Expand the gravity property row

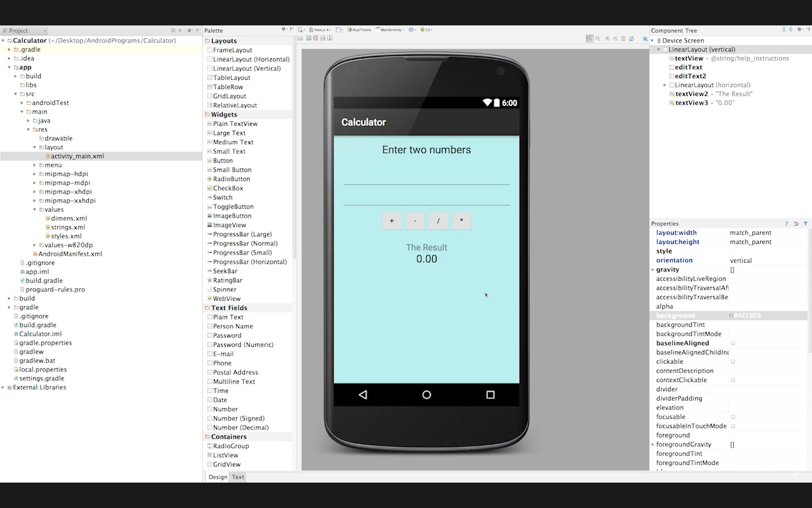(653, 270)
